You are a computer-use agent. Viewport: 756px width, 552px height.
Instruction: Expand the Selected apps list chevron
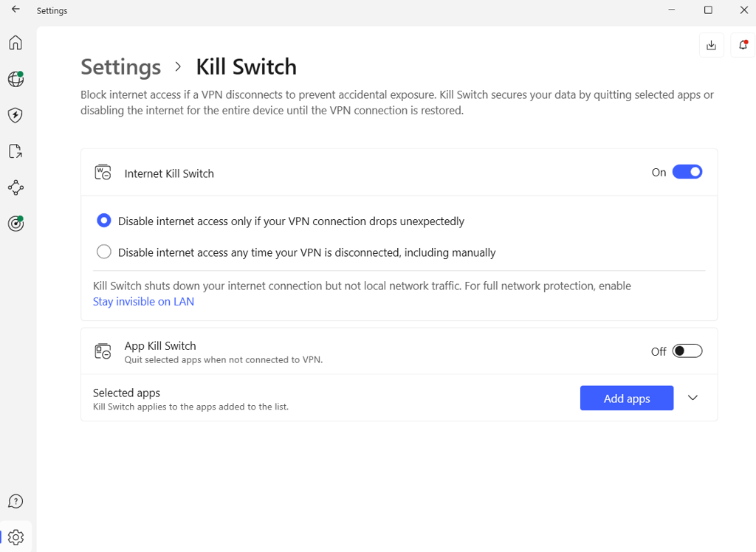click(x=693, y=398)
